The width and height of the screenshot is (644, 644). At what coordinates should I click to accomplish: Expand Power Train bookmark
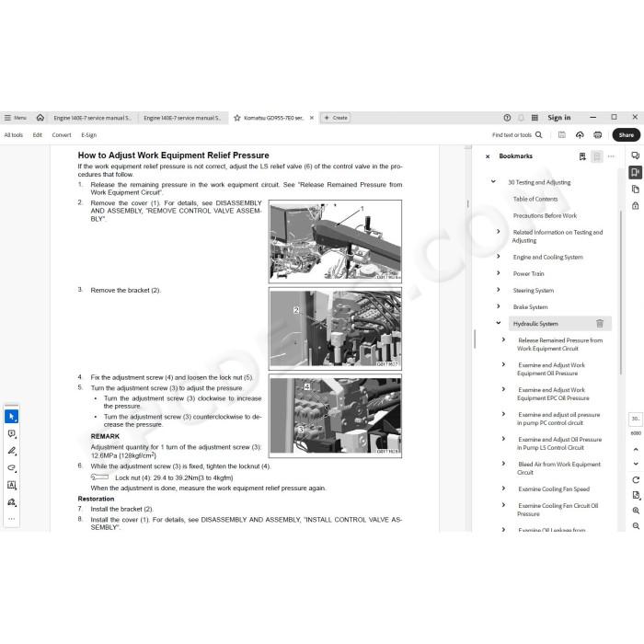click(499, 273)
